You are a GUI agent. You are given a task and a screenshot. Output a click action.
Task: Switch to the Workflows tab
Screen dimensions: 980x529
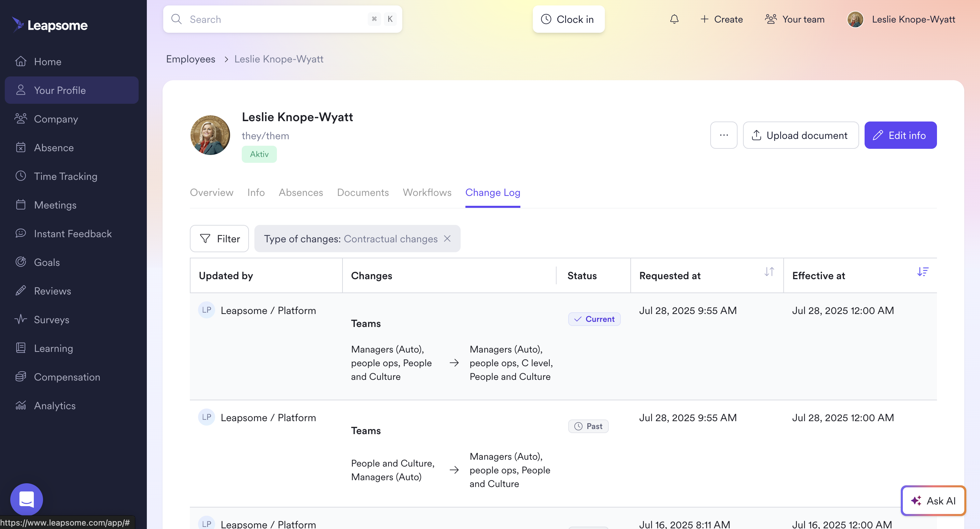click(427, 192)
